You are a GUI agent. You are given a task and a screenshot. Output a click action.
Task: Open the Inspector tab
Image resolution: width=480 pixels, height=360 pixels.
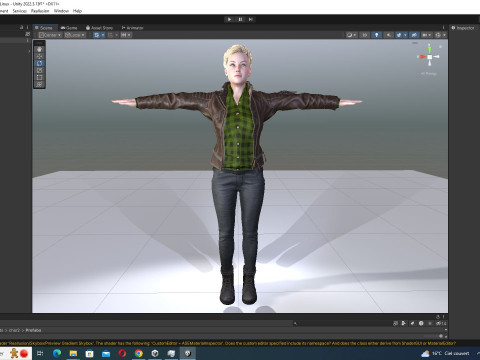point(463,28)
